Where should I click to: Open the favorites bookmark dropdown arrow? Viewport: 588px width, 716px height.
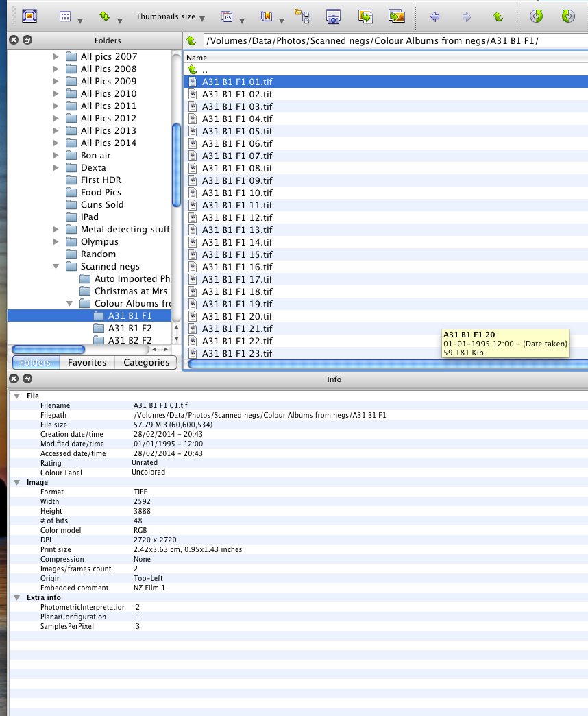point(282,21)
